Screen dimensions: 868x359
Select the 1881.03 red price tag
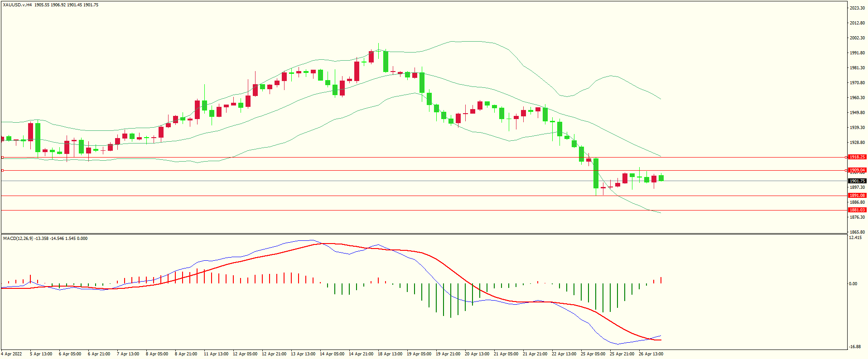[x=857, y=210]
